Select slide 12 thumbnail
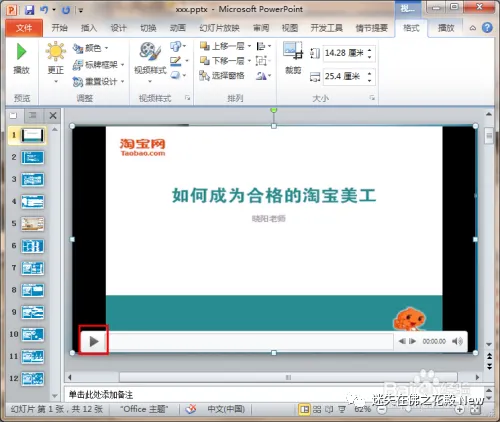The height and width of the screenshot is (422, 500). click(32, 378)
